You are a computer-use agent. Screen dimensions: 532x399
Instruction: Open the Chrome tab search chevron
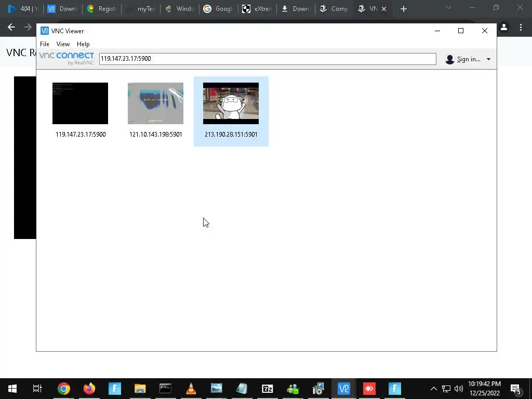pos(448,7)
